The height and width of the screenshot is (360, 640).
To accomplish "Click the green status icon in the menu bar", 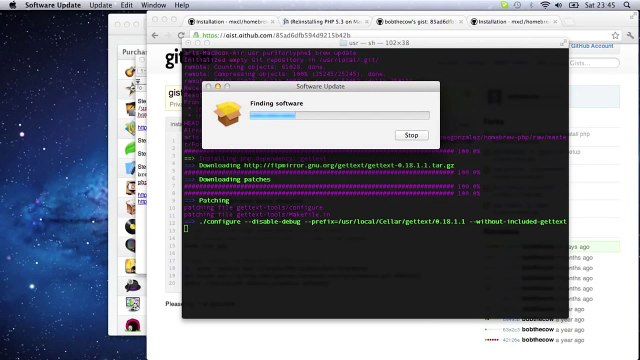I will pos(504,5).
